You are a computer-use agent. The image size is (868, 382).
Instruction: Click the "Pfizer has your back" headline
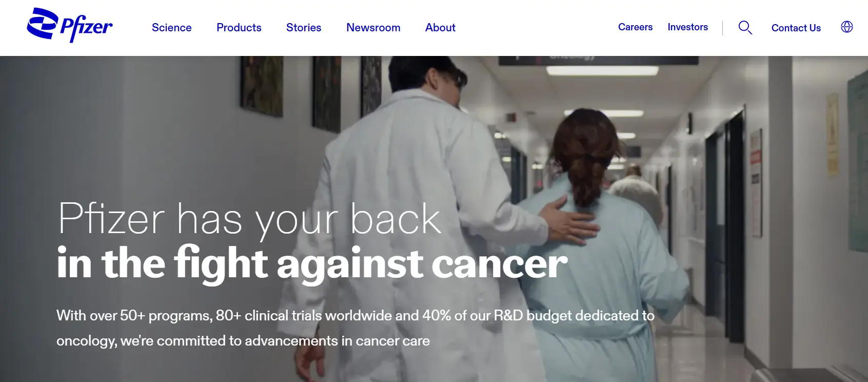coord(250,219)
